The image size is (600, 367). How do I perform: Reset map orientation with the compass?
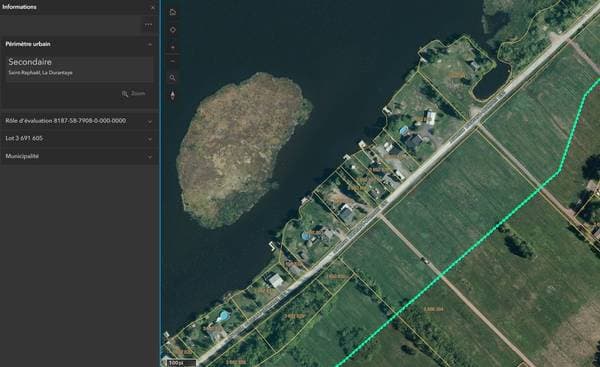pyautogui.click(x=173, y=95)
